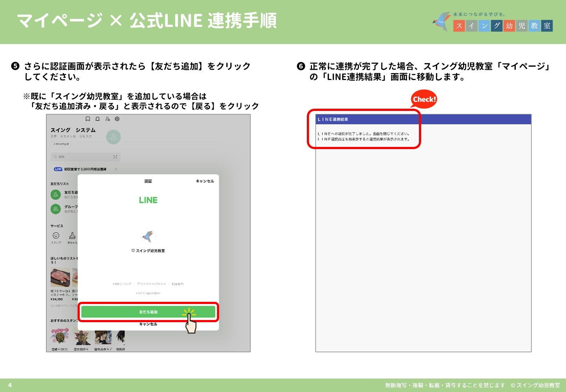Click the LYP badge icon
This screenshot has width=566, height=392.
[x=58, y=169]
